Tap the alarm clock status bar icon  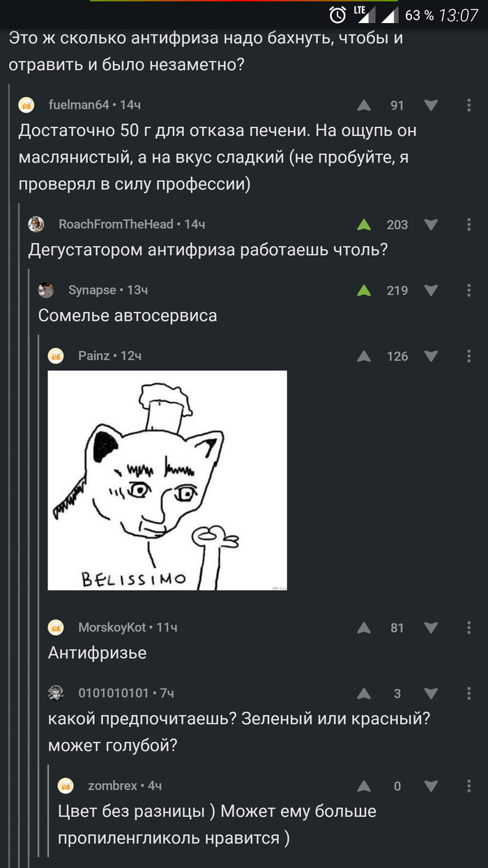(x=337, y=15)
